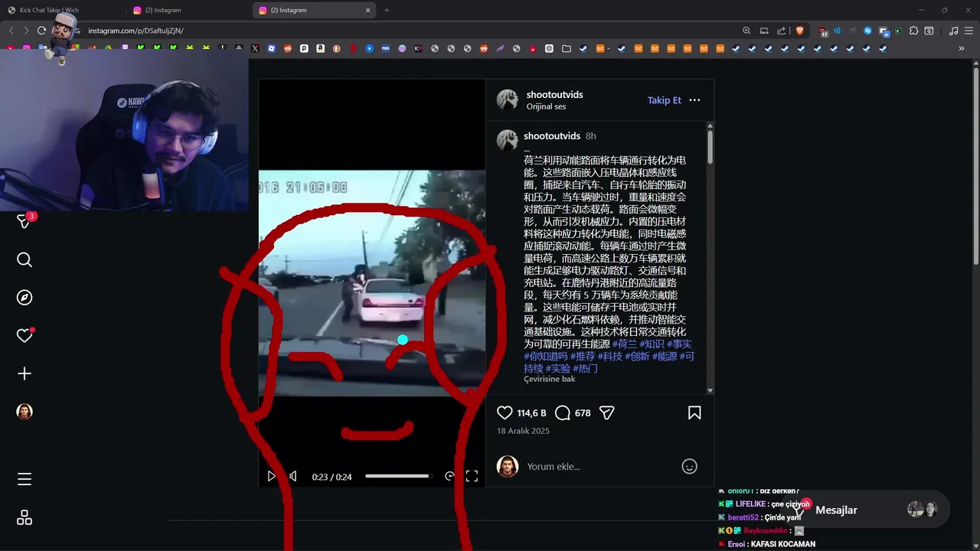Click caption panel scrollbar thumb
The width and height of the screenshot is (980, 551).
(x=710, y=147)
